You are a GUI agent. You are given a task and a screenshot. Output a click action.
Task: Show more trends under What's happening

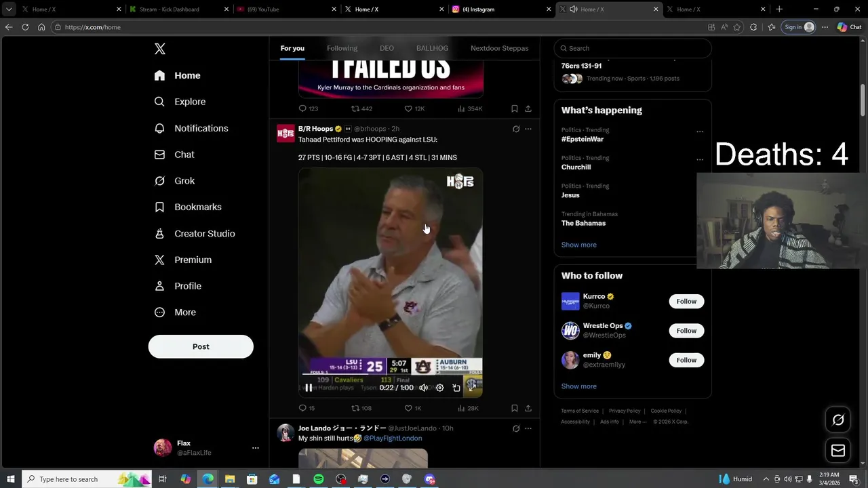coord(578,245)
